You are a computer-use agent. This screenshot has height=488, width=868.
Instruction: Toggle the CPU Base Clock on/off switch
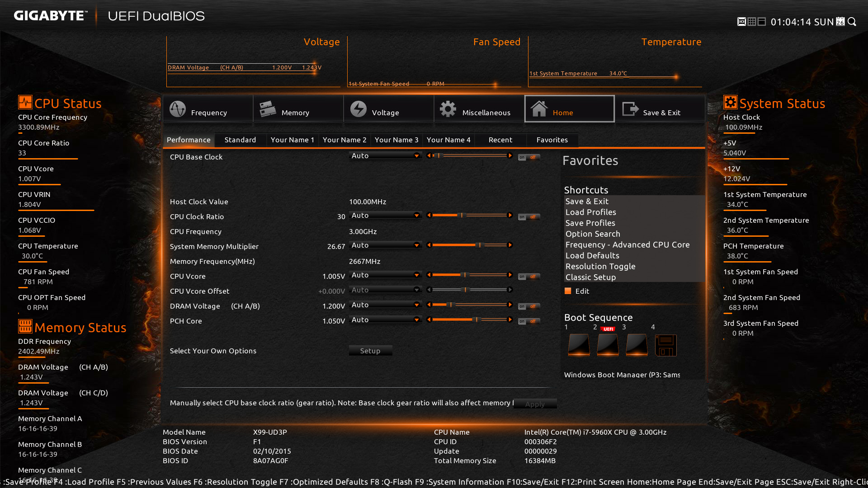(x=528, y=157)
